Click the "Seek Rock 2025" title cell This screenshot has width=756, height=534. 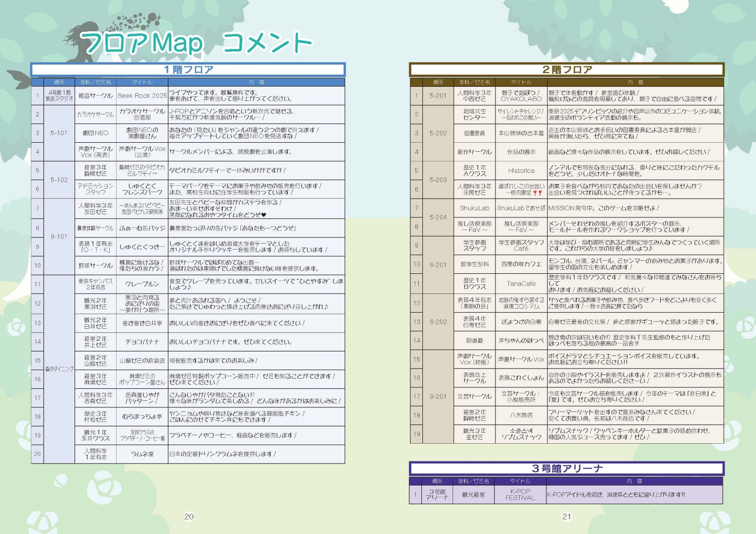click(142, 95)
